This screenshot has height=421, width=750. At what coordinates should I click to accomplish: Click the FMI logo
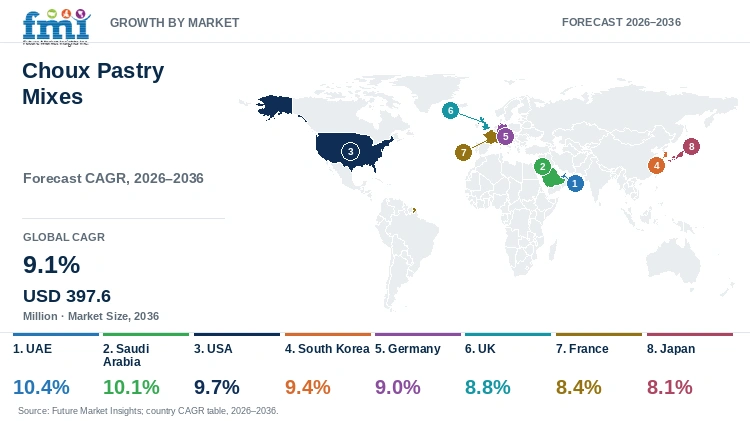[x=56, y=27]
